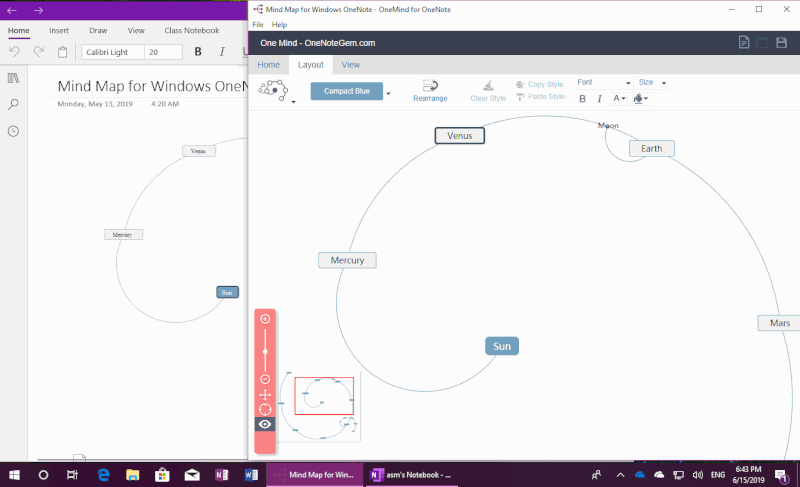Image resolution: width=800 pixels, height=487 pixels.
Task: Click Paste Style
Action: [x=540, y=96]
